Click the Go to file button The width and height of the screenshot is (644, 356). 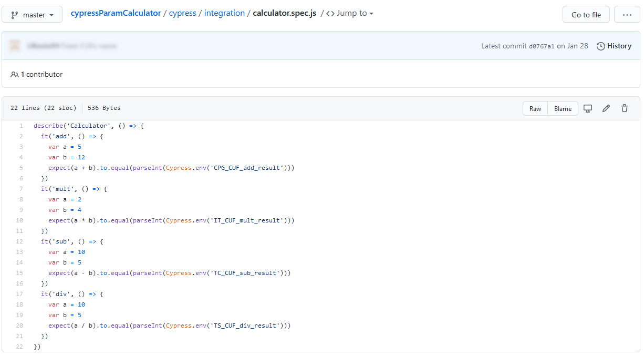(x=586, y=15)
